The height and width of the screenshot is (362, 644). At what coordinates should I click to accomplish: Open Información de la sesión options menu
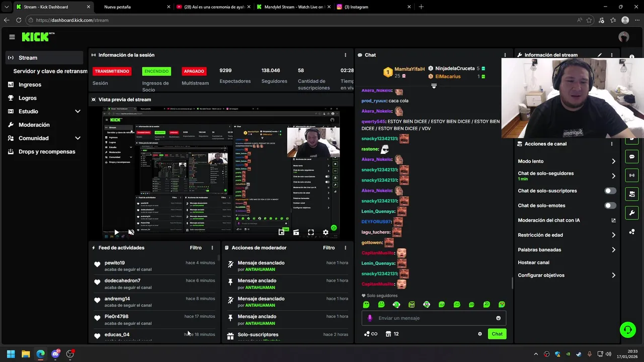click(345, 55)
